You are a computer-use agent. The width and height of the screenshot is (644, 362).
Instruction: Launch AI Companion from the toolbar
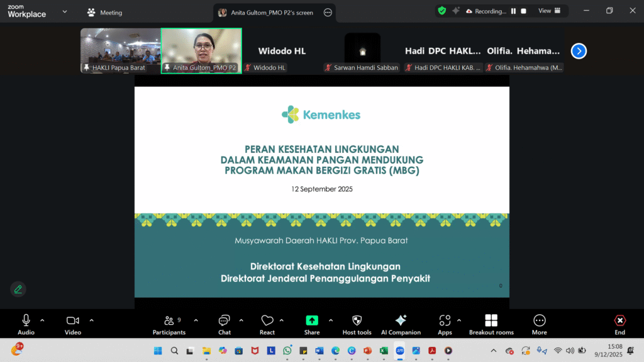coord(401,320)
